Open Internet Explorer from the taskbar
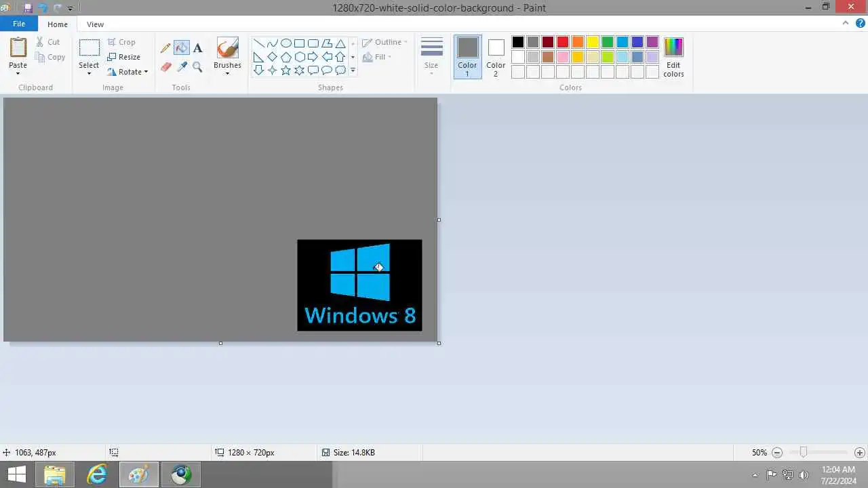Viewport: 868px width, 488px height. click(x=97, y=474)
